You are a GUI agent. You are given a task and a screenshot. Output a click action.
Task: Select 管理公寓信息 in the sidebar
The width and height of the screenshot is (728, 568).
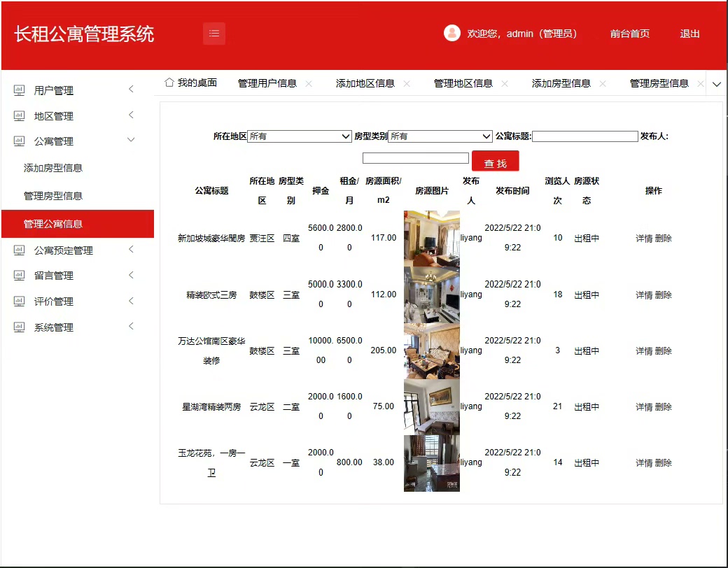(78, 224)
